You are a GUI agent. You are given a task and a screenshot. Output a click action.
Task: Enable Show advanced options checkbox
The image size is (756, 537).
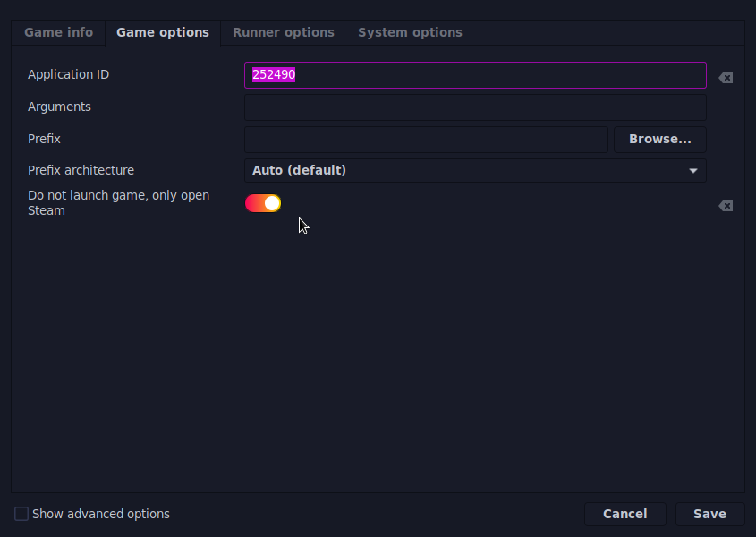[21, 514]
